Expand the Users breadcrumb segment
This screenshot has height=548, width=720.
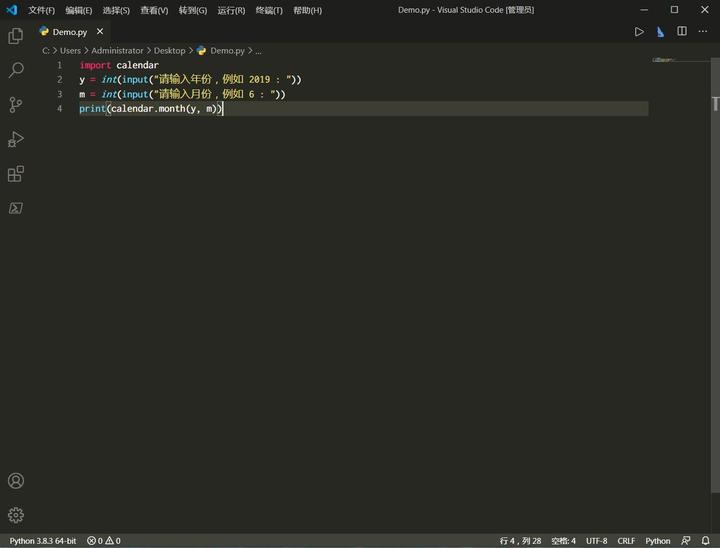point(70,51)
